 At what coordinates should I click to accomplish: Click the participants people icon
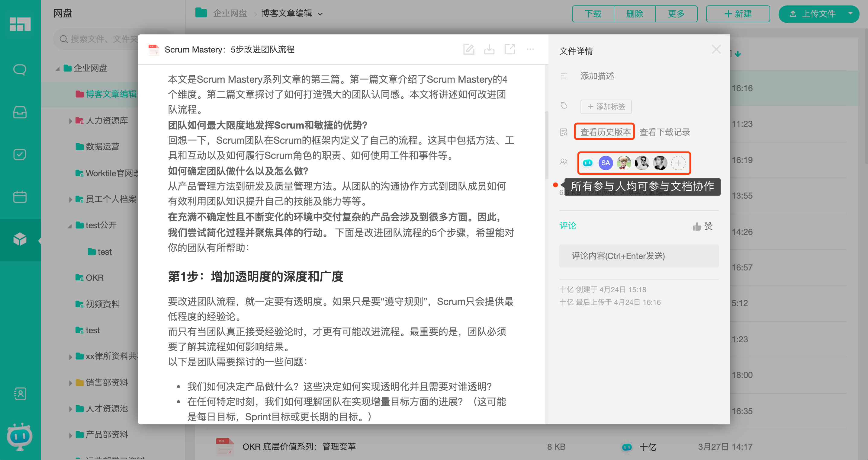(x=564, y=162)
